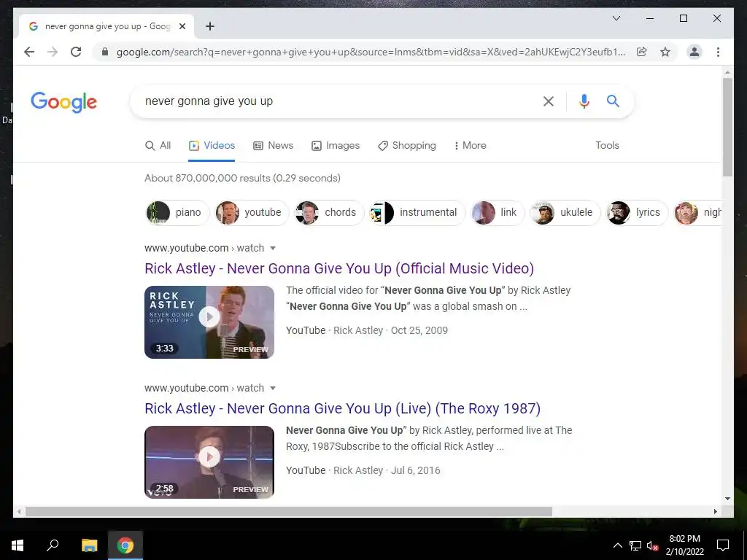Open the tab search chevron
Image resolution: width=747 pixels, height=560 pixels.
(x=616, y=18)
